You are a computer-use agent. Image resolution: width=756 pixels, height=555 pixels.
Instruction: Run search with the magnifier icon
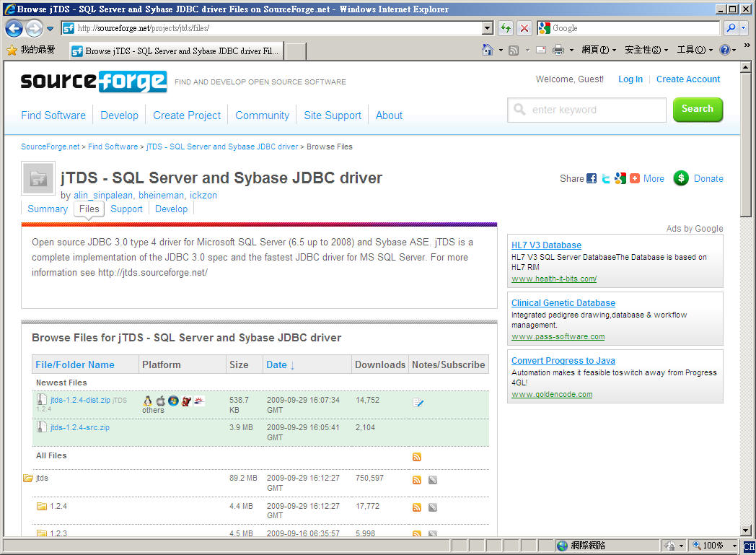click(731, 28)
